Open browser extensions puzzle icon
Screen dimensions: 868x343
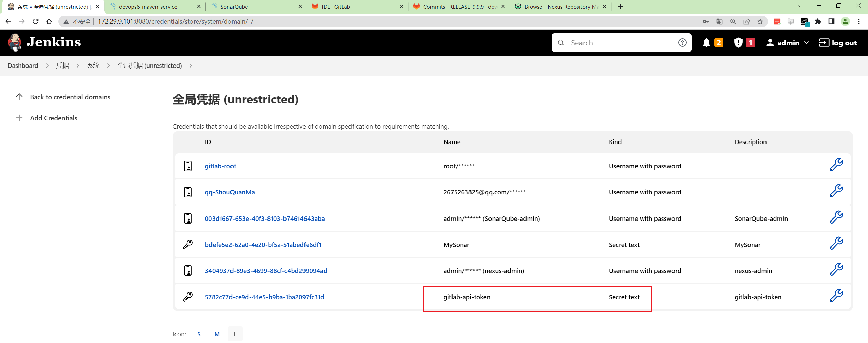[818, 22]
